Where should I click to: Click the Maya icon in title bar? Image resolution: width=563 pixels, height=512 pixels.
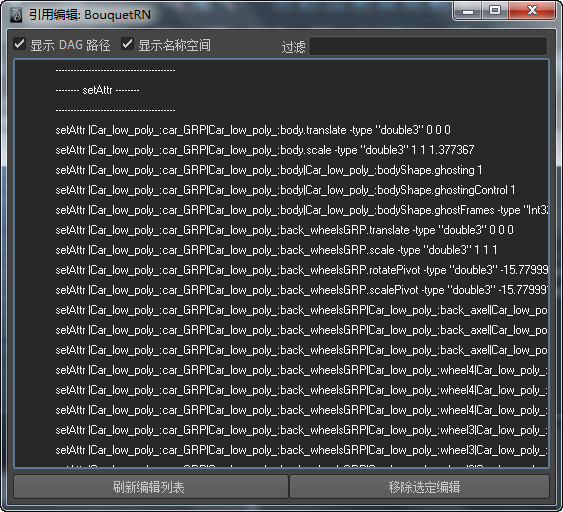(x=16, y=15)
